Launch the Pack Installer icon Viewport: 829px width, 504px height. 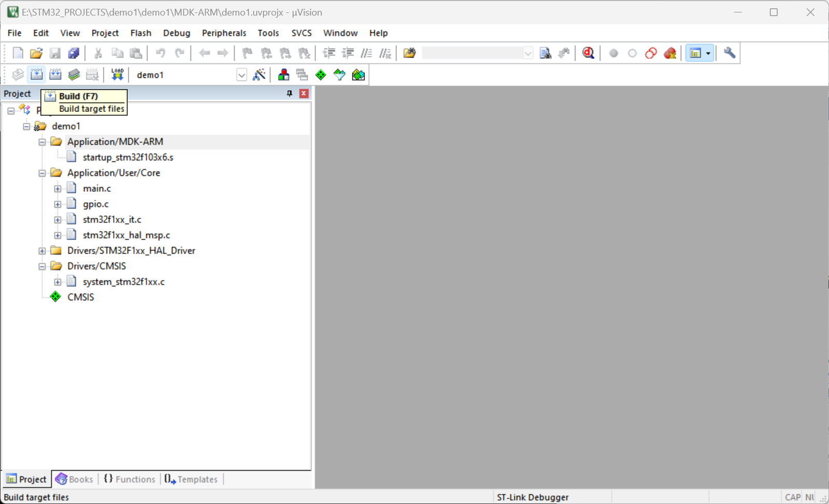click(x=358, y=75)
